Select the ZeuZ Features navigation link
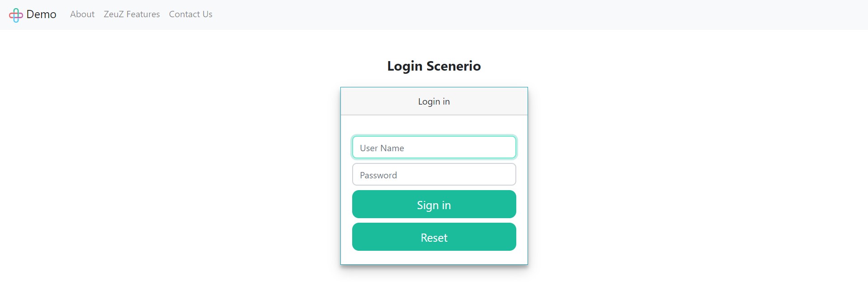868x282 pixels. [132, 14]
